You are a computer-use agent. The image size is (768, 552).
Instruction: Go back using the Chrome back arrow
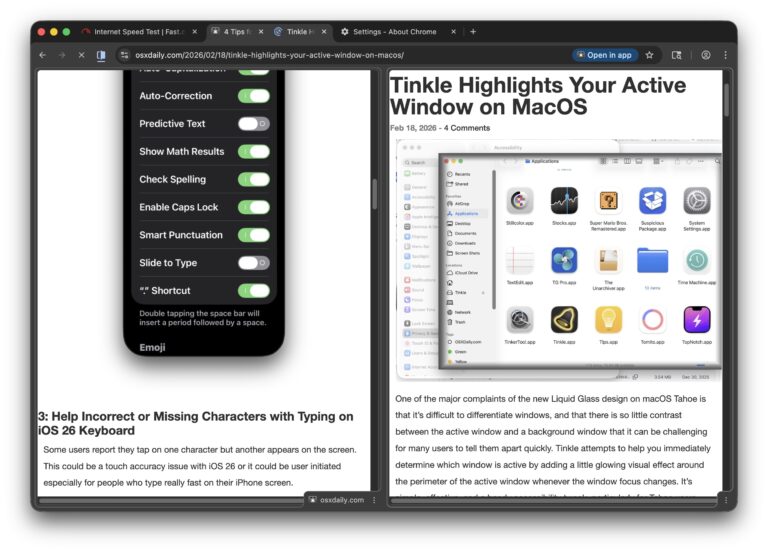(x=43, y=55)
